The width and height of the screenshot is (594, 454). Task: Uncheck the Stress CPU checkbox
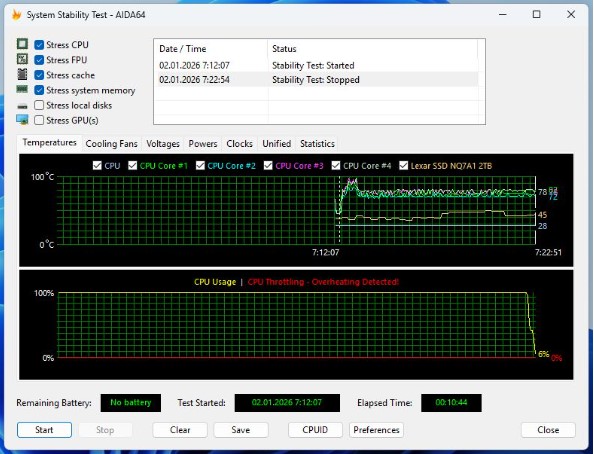click(39, 45)
